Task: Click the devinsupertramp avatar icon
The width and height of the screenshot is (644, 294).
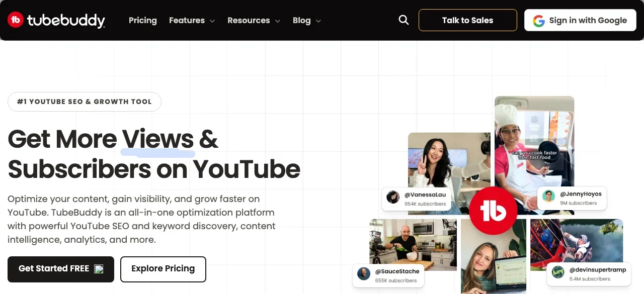Action: [558, 272]
